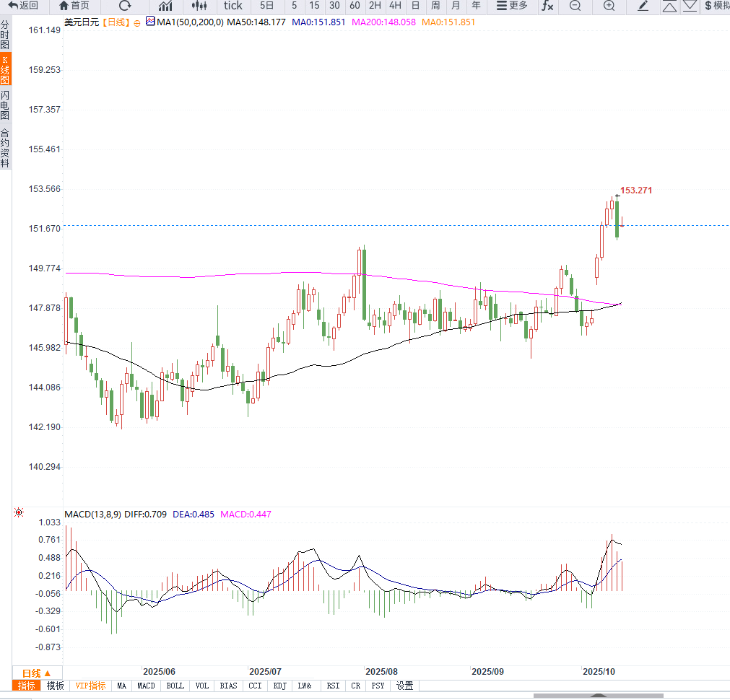Open the 分时图 side tab

coord(5,35)
